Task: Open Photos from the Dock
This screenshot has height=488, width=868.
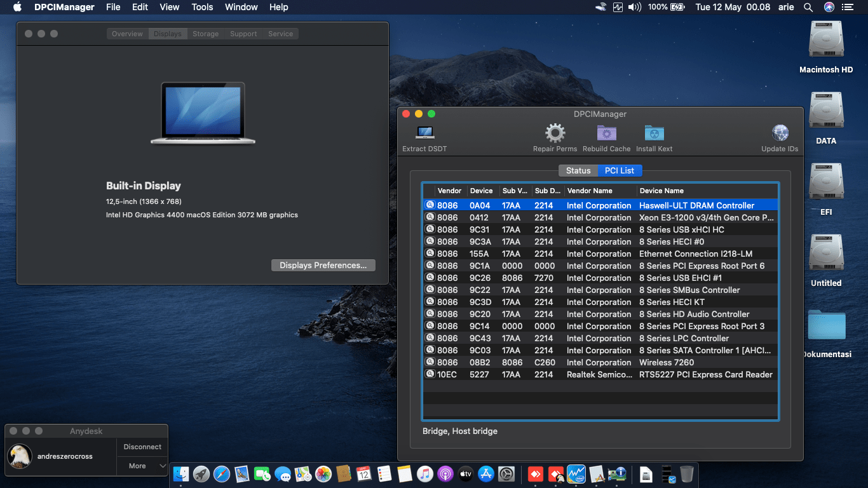Action: [x=323, y=473]
